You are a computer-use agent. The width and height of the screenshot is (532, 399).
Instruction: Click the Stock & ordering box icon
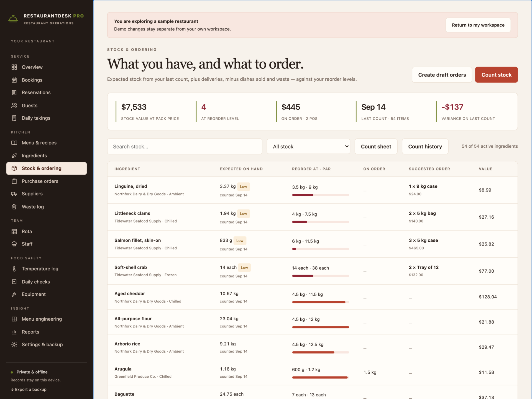tap(14, 168)
